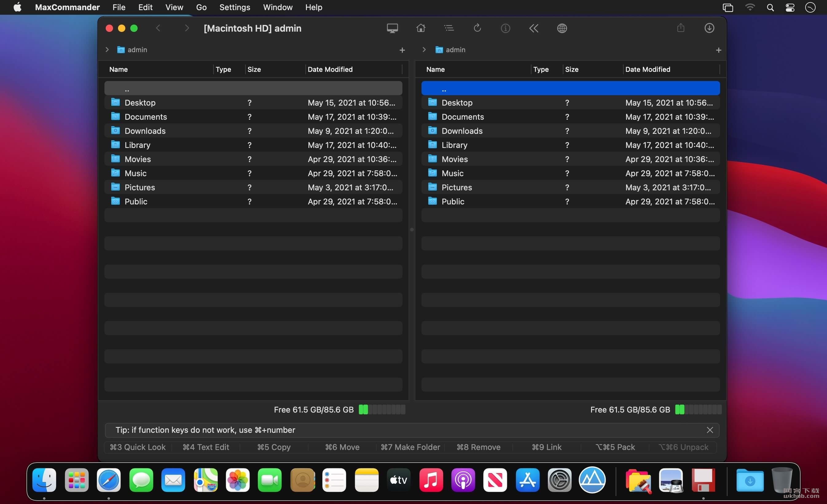Screen dimensions: 827x504
Task: Click right panel disk usage bar
Action: 698,409
